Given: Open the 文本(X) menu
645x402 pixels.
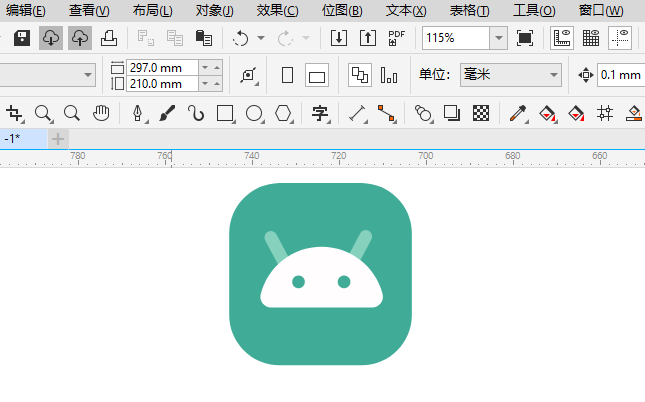Looking at the screenshot, I should 406,10.
